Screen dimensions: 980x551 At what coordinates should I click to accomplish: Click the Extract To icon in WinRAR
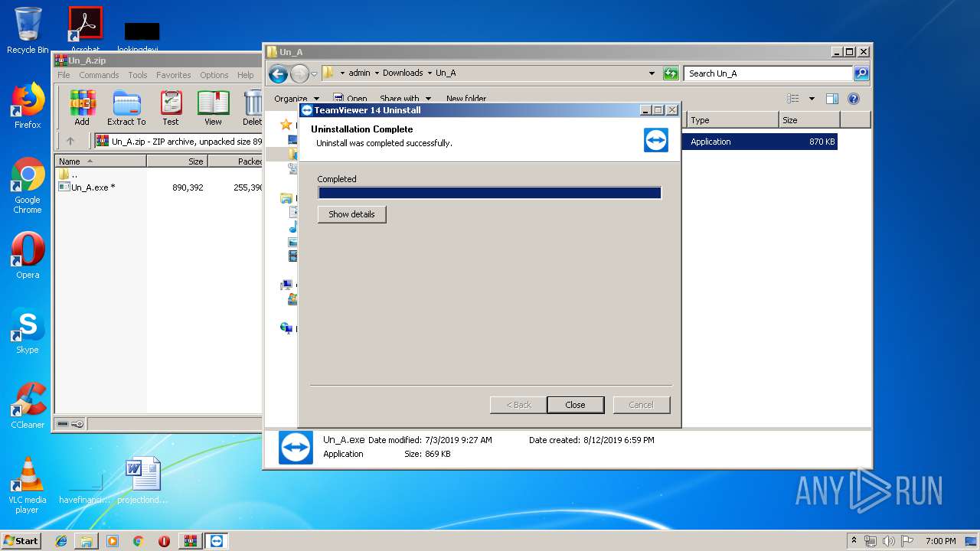tap(126, 108)
